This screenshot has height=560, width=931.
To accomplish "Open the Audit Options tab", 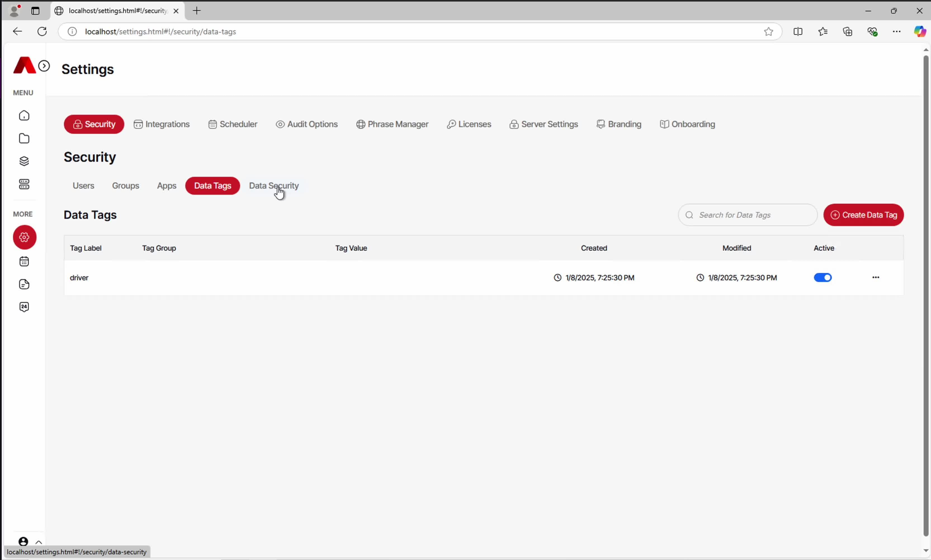I will pyautogui.click(x=307, y=124).
